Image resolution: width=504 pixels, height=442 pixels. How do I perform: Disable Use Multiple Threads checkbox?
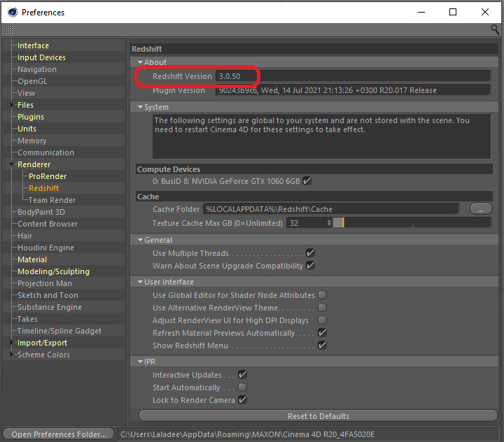(310, 252)
